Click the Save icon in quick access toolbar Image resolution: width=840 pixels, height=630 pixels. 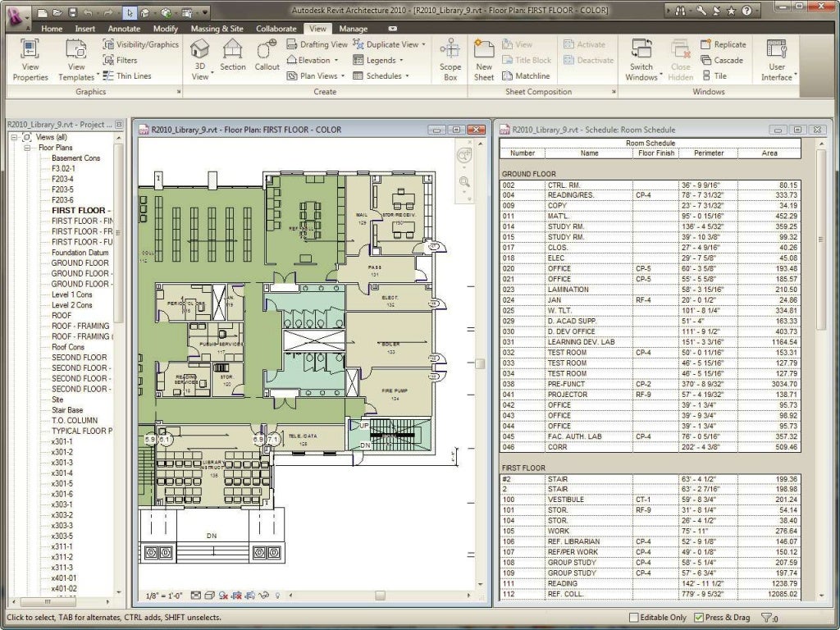[73, 11]
